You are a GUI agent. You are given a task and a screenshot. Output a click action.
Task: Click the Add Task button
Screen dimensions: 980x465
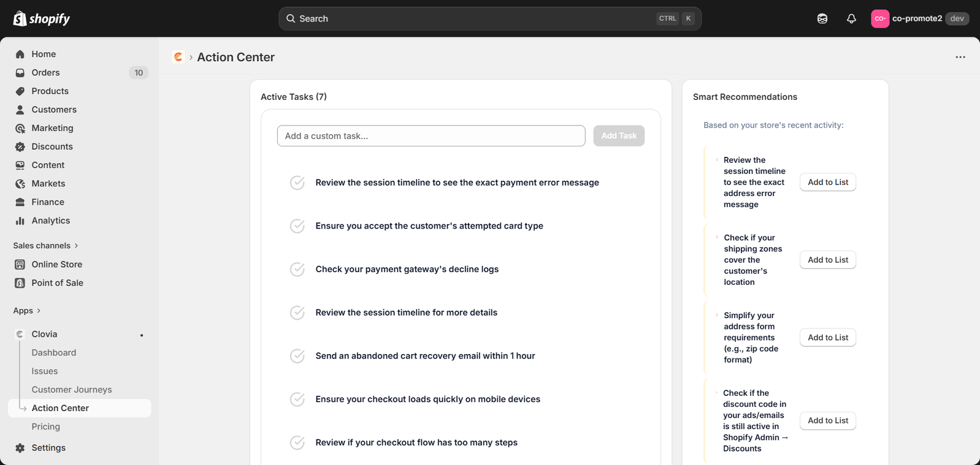(619, 136)
